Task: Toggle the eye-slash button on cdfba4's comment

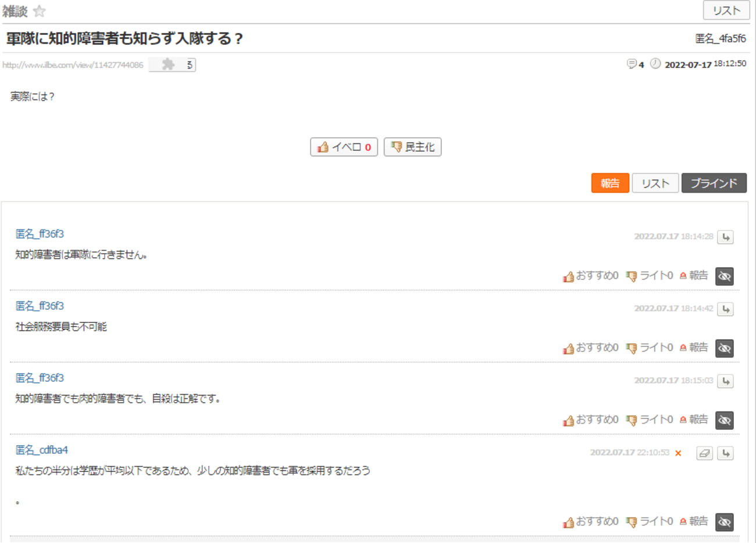Action: coord(725,522)
